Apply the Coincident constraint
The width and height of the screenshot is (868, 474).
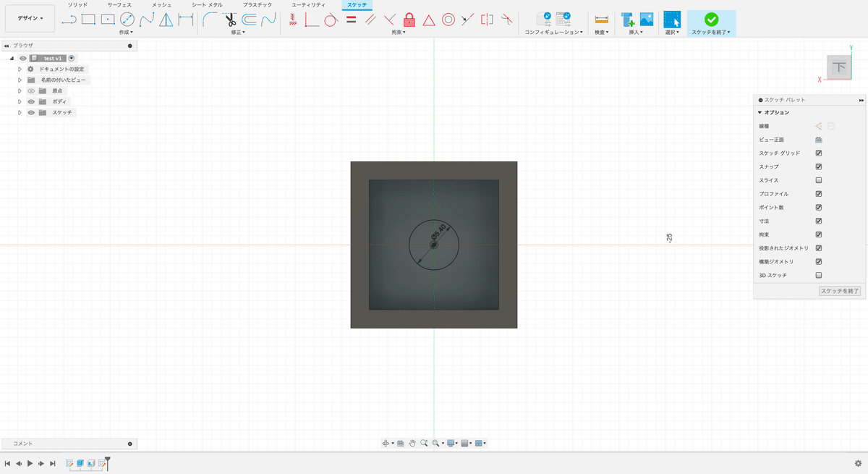point(312,20)
